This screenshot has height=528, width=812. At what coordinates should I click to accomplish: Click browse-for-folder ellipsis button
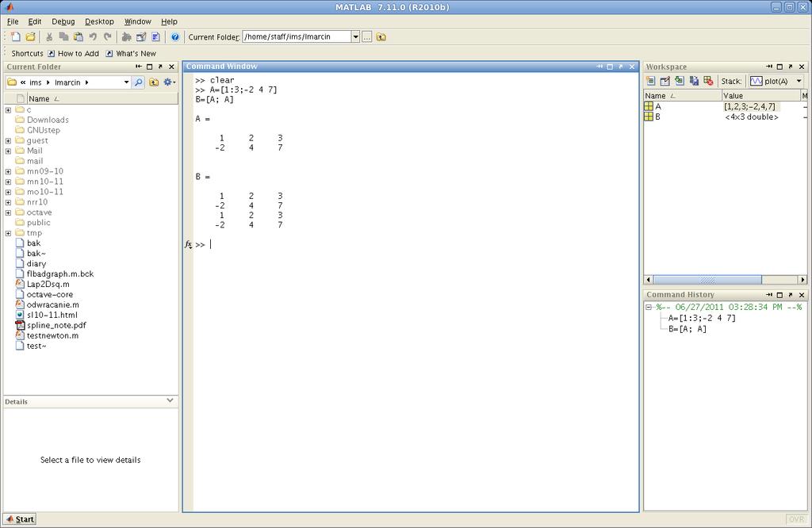tap(366, 36)
